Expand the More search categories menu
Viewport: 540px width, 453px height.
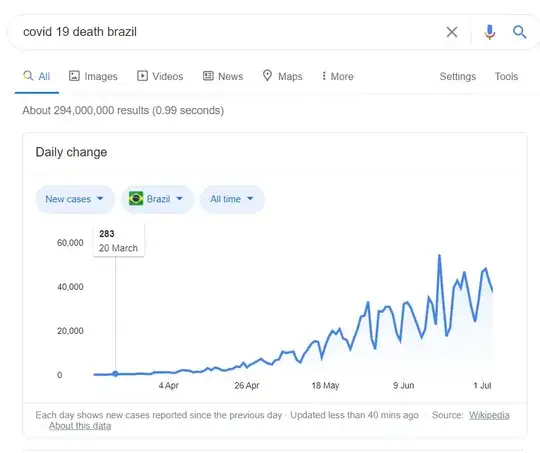[x=338, y=76]
